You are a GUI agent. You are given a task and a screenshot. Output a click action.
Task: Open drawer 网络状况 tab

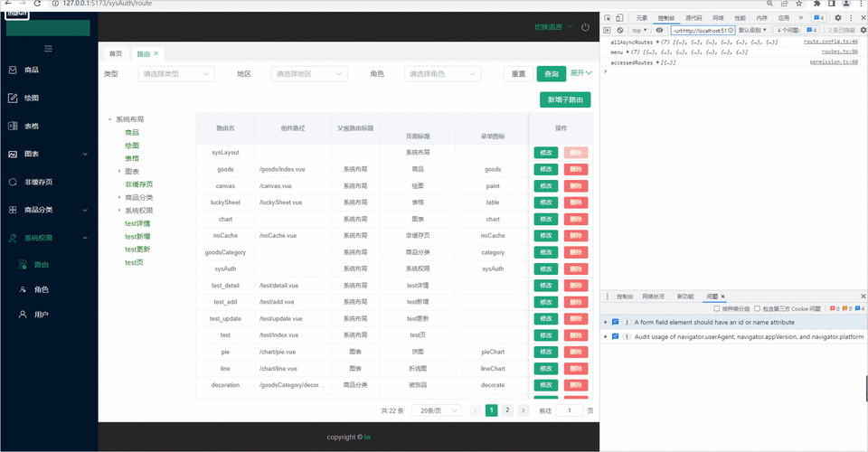click(x=653, y=297)
